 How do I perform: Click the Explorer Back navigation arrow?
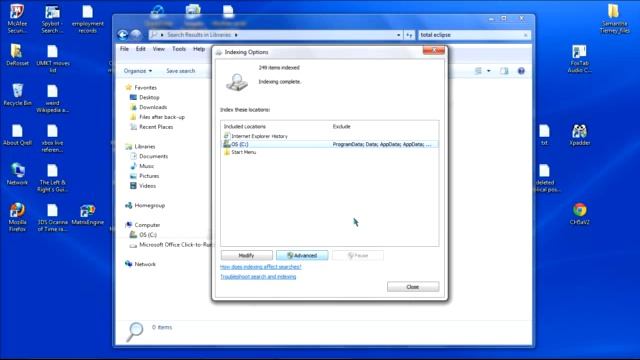click(x=122, y=35)
